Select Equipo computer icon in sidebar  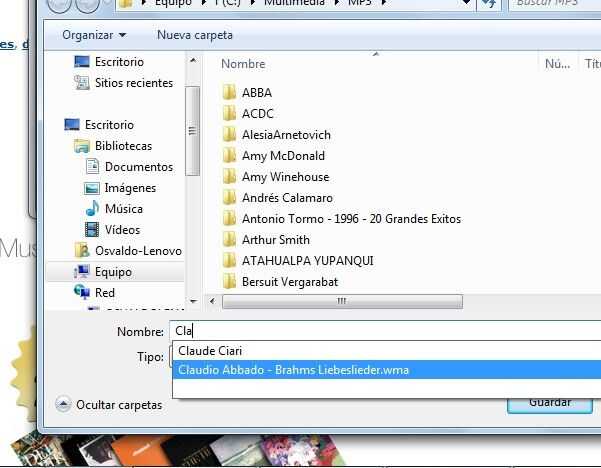click(x=82, y=272)
